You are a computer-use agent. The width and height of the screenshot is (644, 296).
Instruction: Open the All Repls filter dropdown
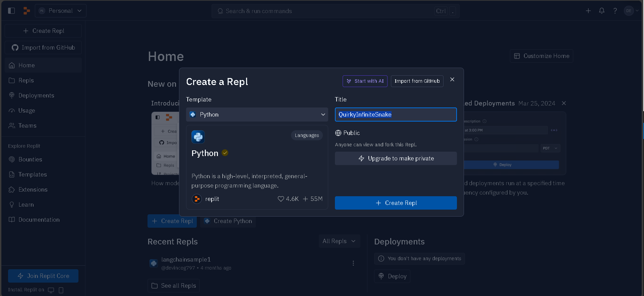(x=339, y=241)
